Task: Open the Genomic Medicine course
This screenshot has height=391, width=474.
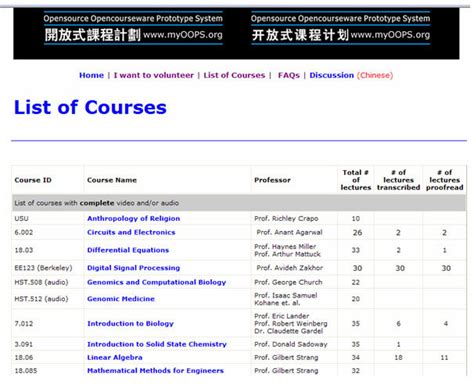Action: [x=121, y=299]
